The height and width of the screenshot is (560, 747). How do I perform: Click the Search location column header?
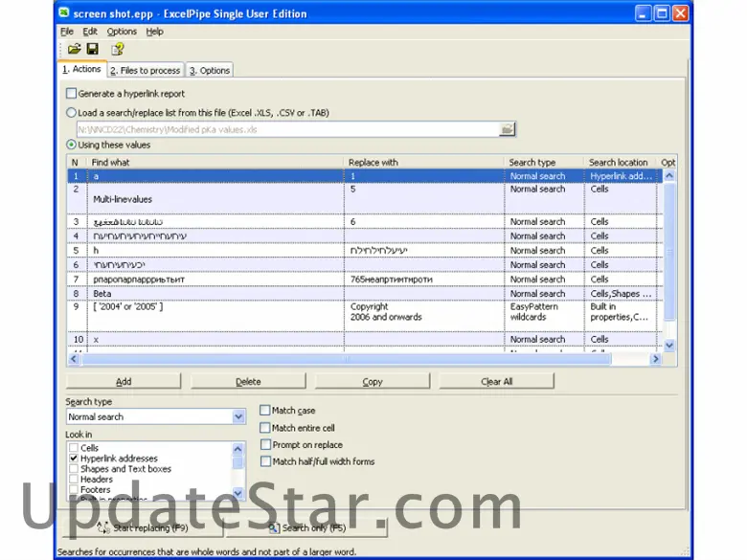[x=621, y=163]
